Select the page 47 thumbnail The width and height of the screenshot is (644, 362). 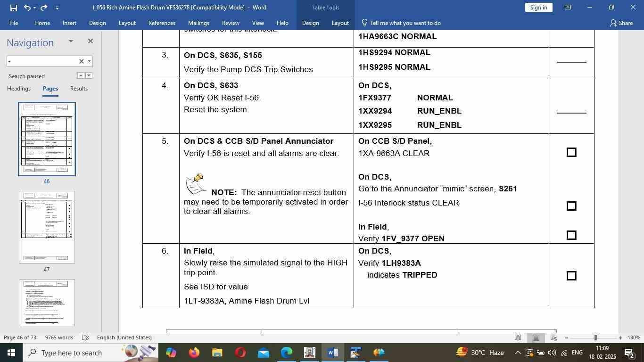coord(47,227)
